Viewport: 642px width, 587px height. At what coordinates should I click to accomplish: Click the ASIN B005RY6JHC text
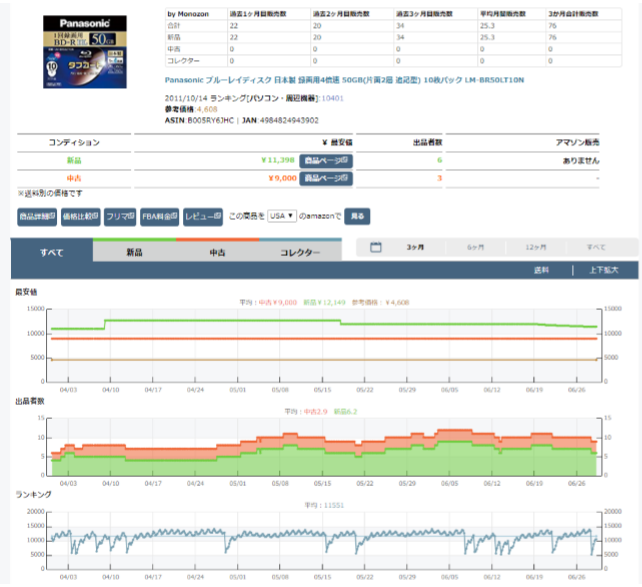[199, 120]
